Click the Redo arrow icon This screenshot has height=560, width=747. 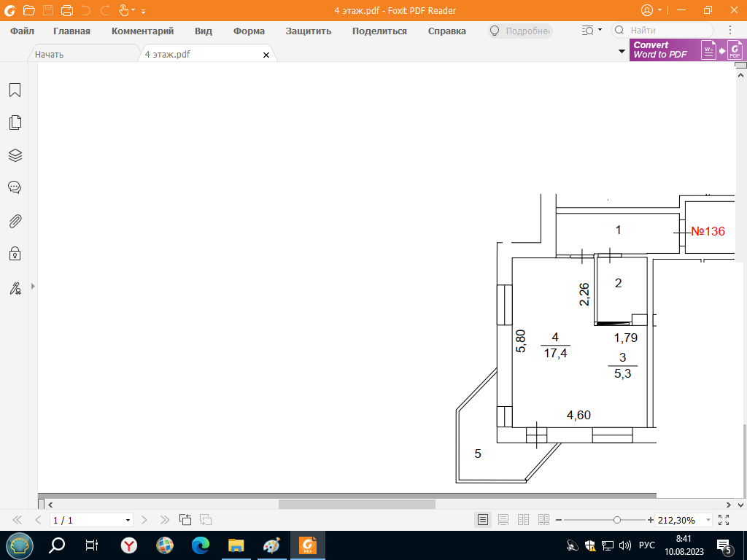tap(105, 10)
